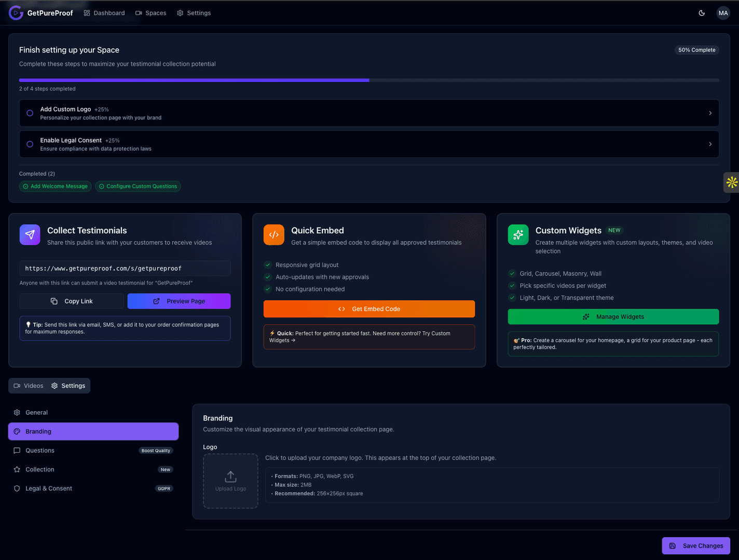Click the top navbar Settings gear icon

180,13
